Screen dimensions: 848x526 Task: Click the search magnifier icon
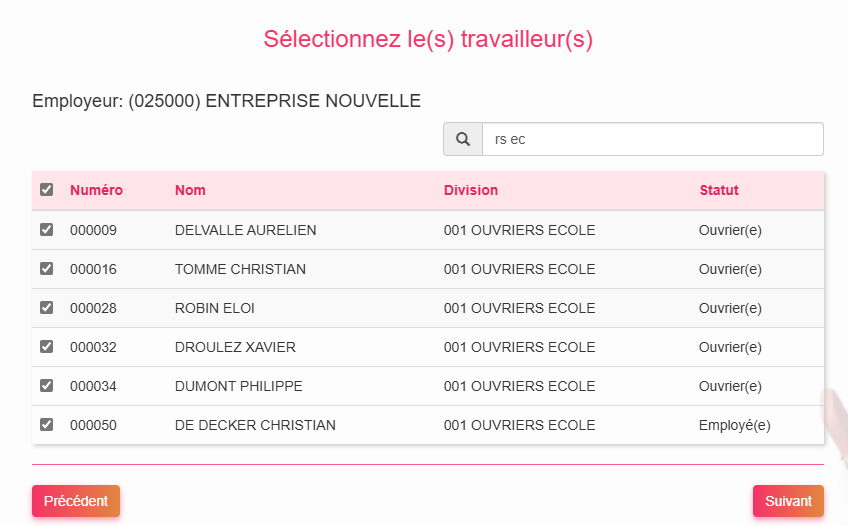coord(462,140)
